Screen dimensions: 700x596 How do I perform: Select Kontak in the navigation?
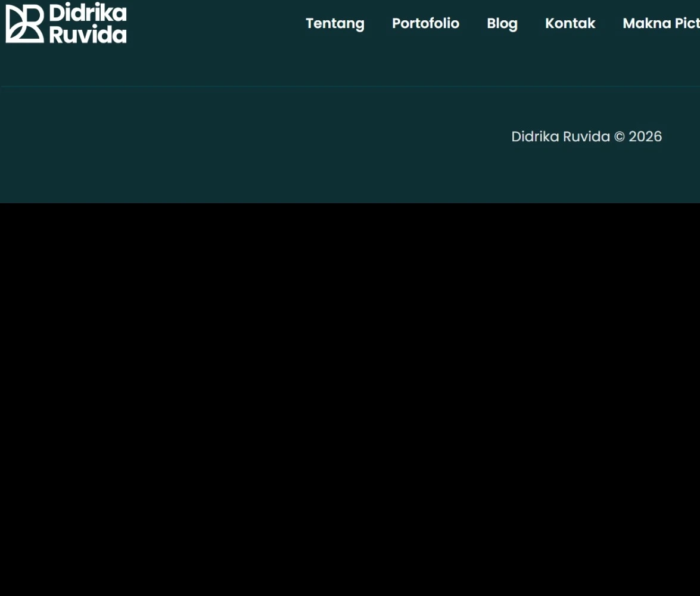click(x=570, y=23)
